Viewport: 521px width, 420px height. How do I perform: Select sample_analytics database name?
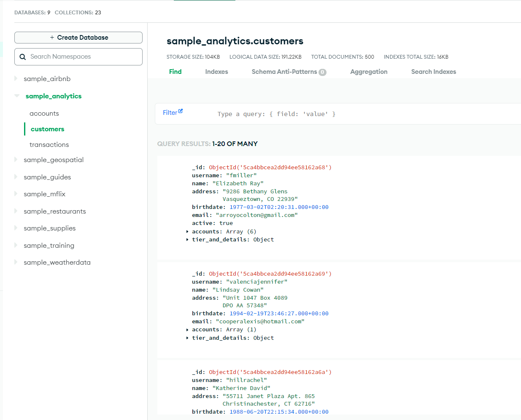54,96
